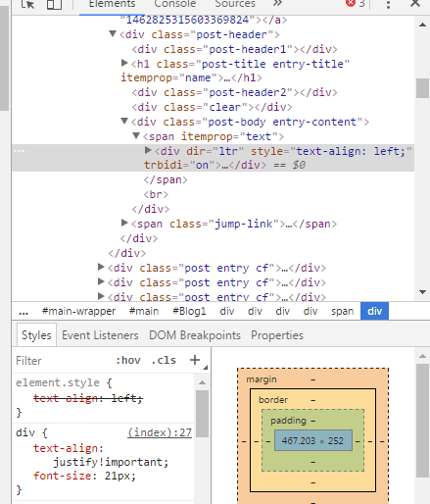Viewport: 430px width, 504px height.
Task: Open the (index):27 source link
Action: point(160,432)
